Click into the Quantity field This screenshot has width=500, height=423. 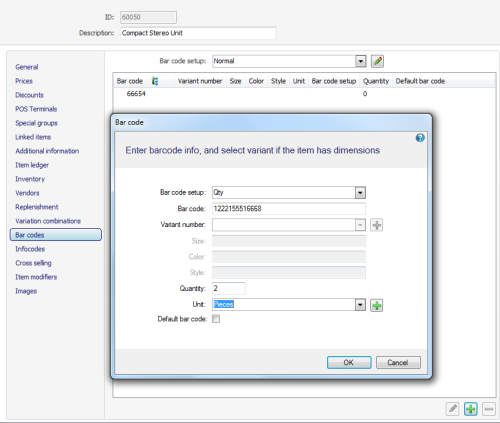click(x=229, y=288)
